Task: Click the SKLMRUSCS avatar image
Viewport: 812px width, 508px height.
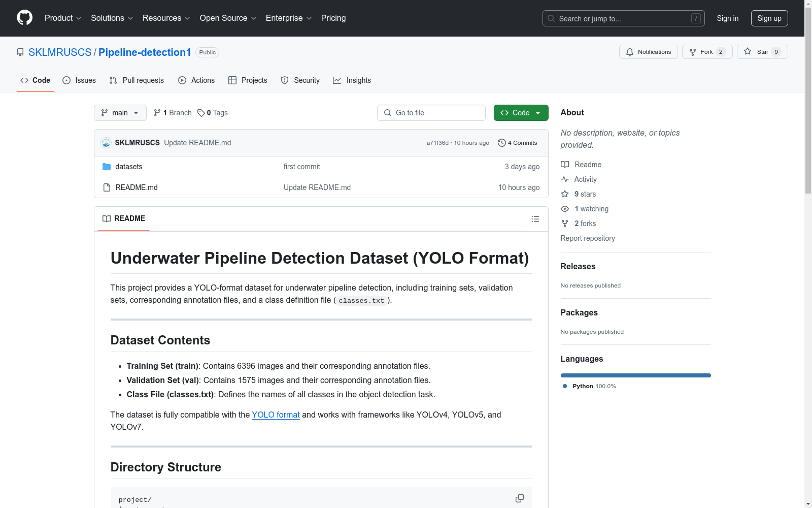Action: point(106,143)
